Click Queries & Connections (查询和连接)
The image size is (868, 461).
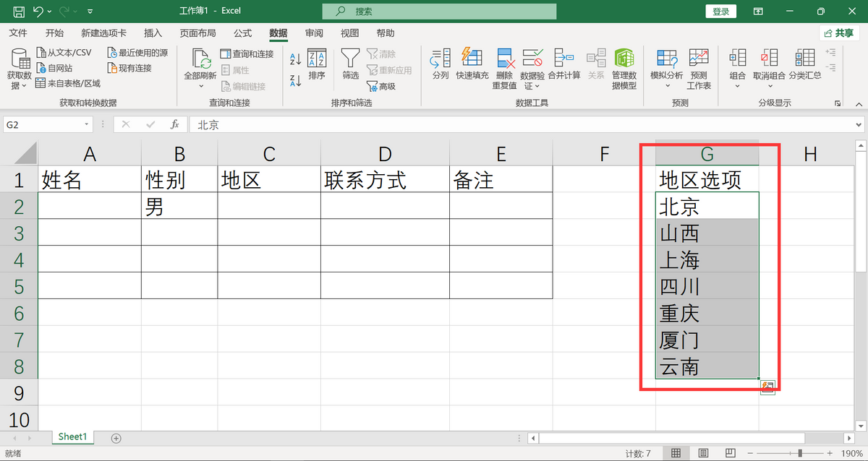[247, 54]
